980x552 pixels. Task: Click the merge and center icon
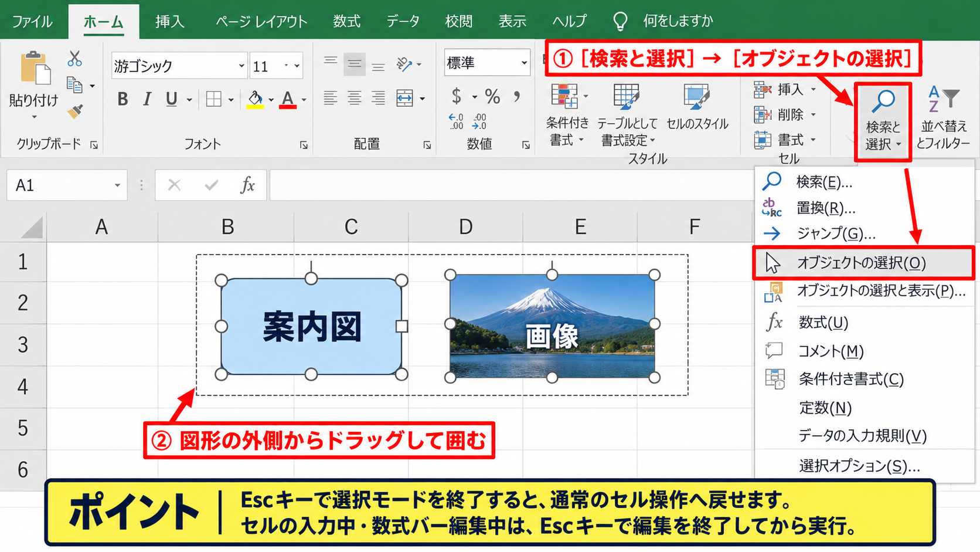pyautogui.click(x=405, y=98)
